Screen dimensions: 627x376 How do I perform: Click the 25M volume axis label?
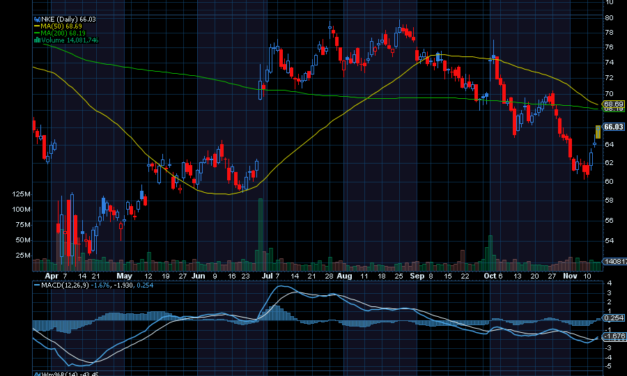pos(23,255)
